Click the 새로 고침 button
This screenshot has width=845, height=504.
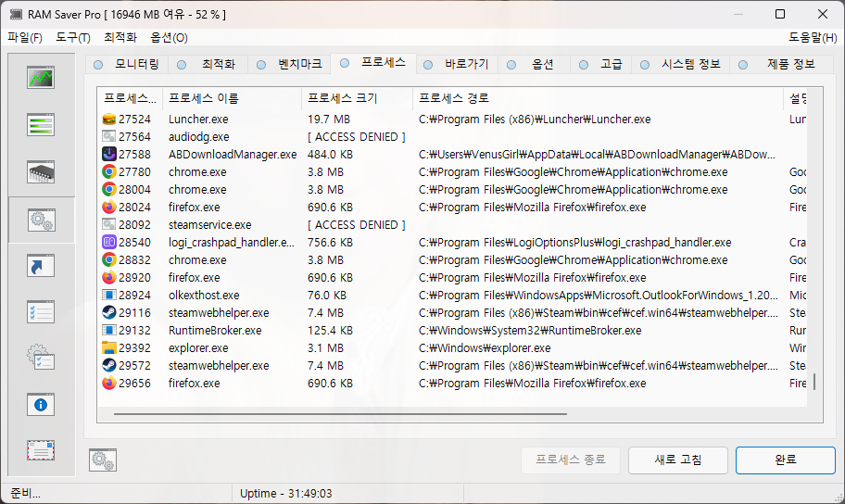pos(678,460)
